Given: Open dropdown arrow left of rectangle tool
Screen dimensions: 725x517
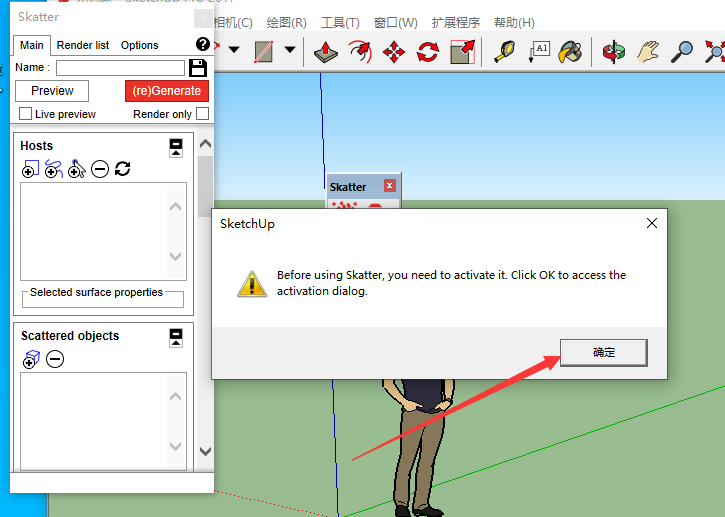Looking at the screenshot, I should pos(234,49).
